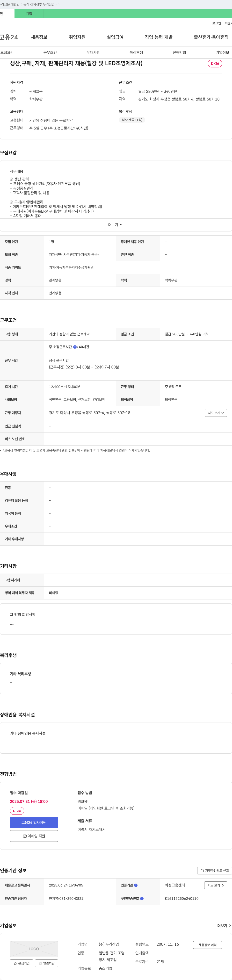Click registration time '2025.06.24 16:04:05'
232x980 pixels.
(x=66, y=885)
